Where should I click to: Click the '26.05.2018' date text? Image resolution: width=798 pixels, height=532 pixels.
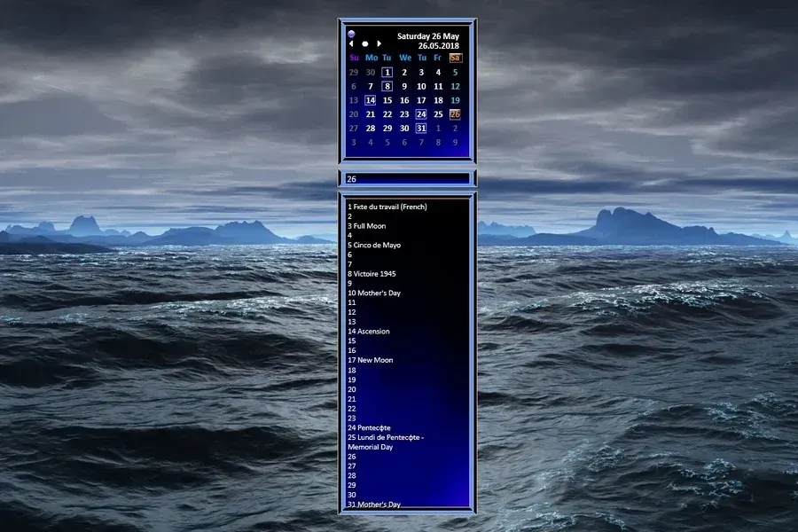point(439,46)
